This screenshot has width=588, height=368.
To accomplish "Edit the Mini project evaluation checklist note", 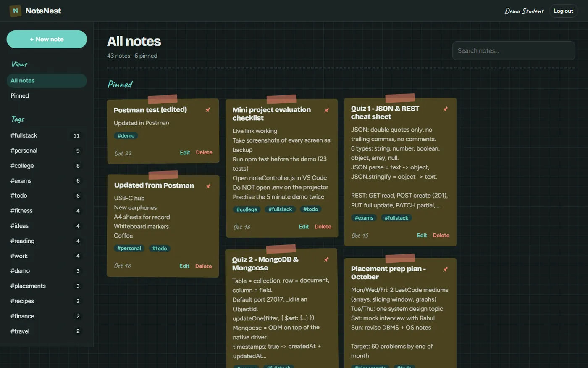I will click(304, 227).
